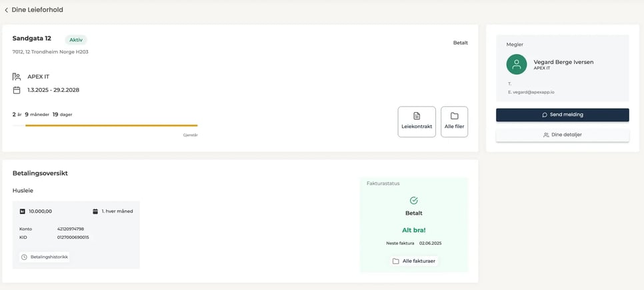
Task: Open the Alle filer folder
Action: tap(454, 121)
